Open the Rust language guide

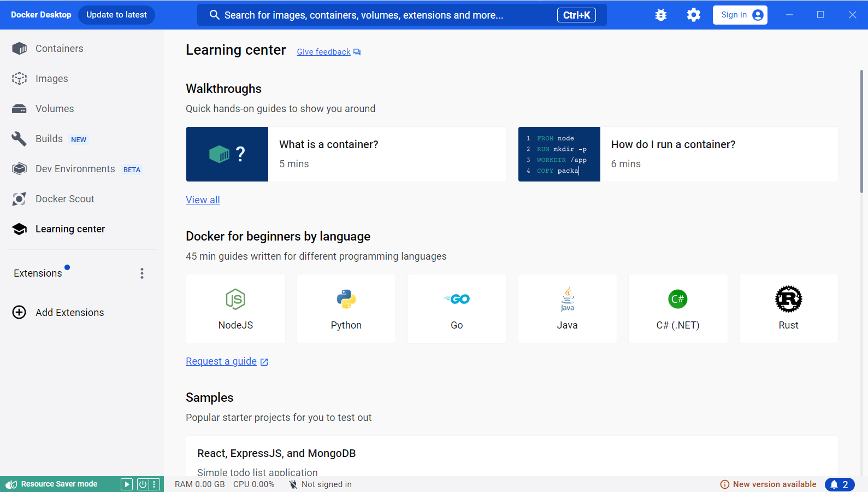tap(789, 309)
